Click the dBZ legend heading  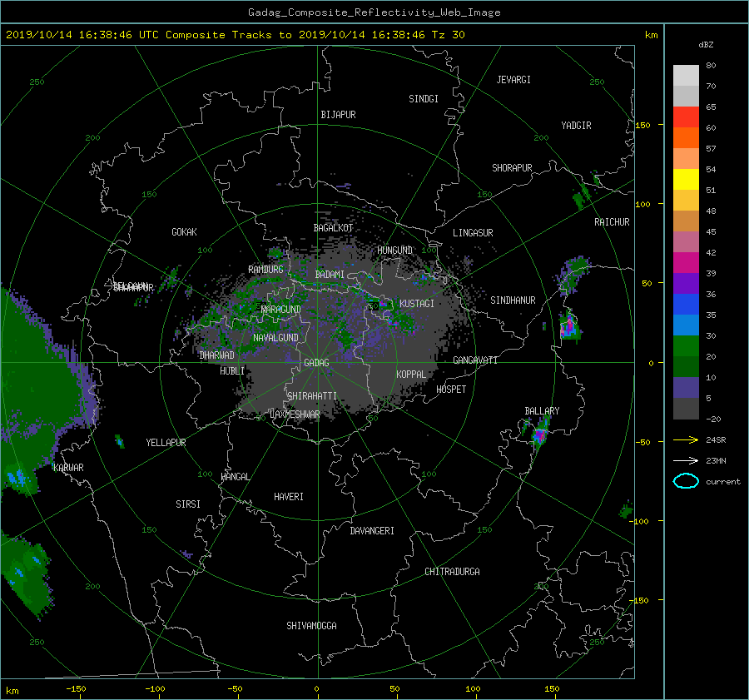[x=706, y=44]
